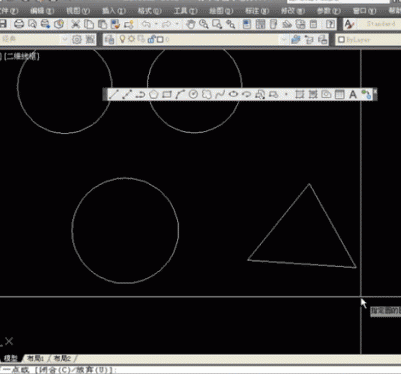Activate the Pan hand tool
This screenshot has width=401, height=374.
pyautogui.click(x=190, y=24)
